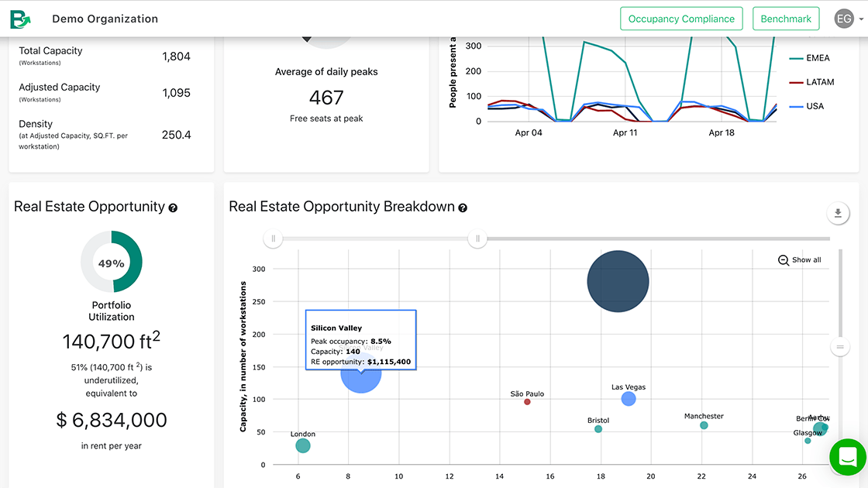The image size is (868, 488).
Task: Click the right horizontal range slider handle
Action: point(477,239)
